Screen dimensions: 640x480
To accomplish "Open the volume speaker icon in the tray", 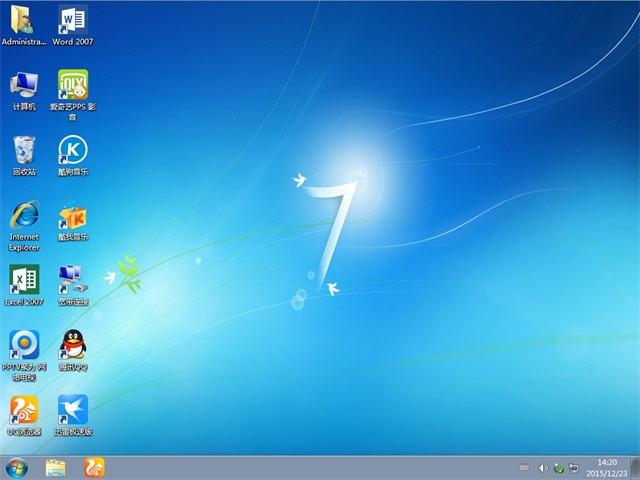I will pos(543,468).
